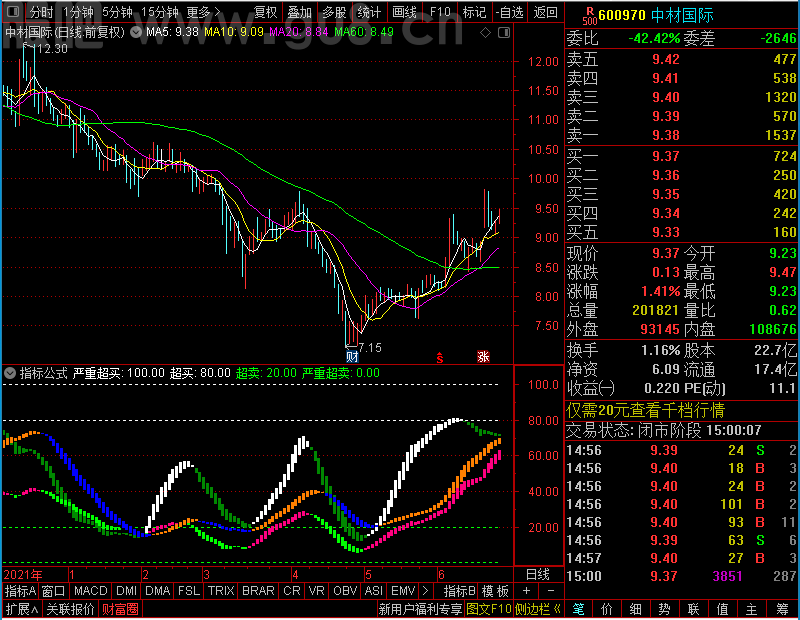Screen dimensions: 800x620
Task: Click month 3 timeline marker
Action: pyautogui.click(x=206, y=575)
